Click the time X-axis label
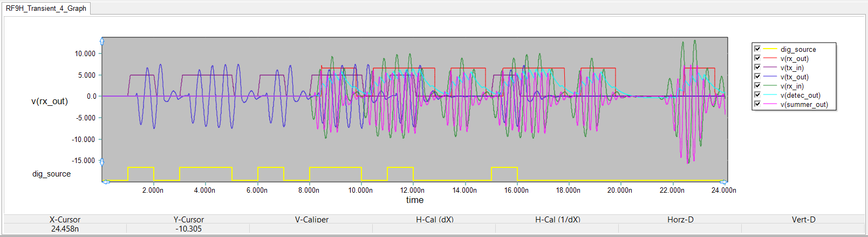The image size is (868, 237). pos(414,200)
